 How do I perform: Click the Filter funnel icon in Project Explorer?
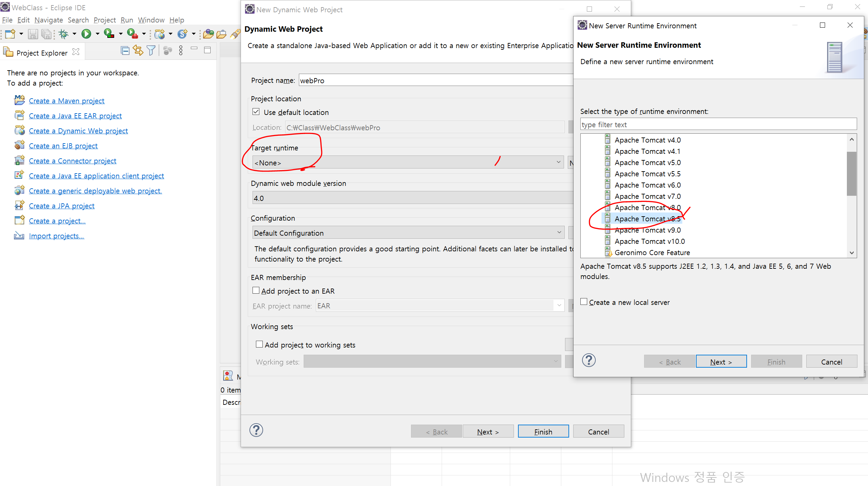point(151,50)
